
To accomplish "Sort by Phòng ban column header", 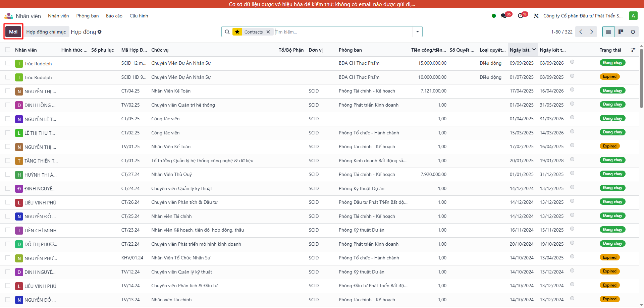I will pyautogui.click(x=350, y=50).
